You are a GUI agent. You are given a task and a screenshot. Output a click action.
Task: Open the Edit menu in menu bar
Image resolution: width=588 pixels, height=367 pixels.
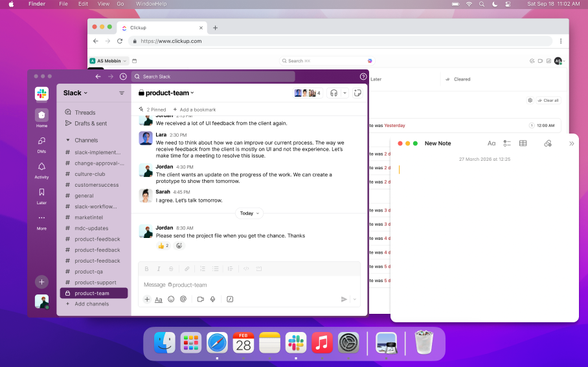click(x=83, y=4)
